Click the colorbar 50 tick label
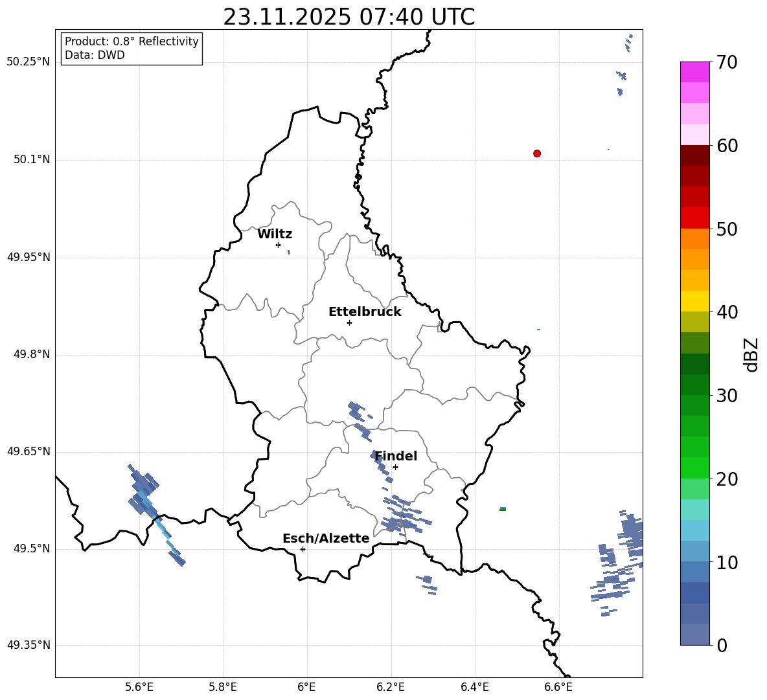Image resolution: width=767 pixels, height=700 pixels. pyautogui.click(x=727, y=229)
